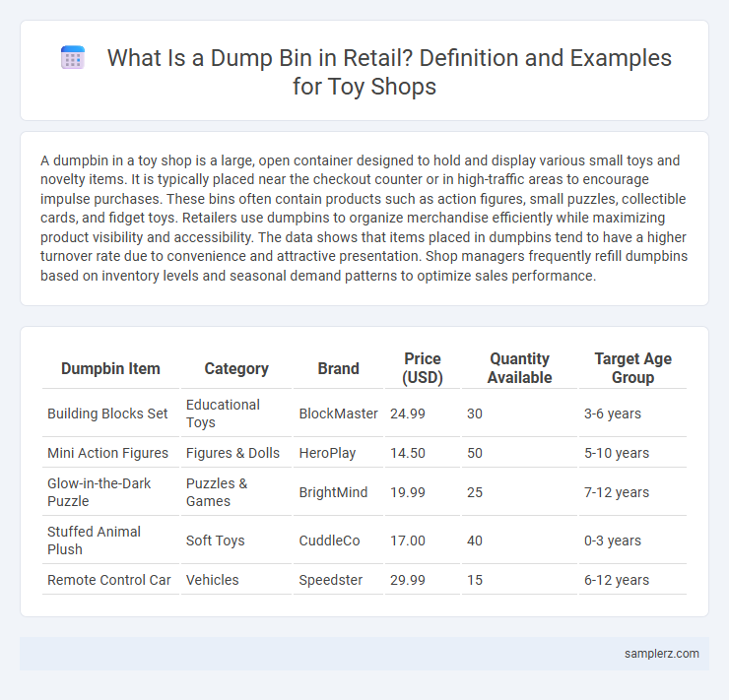This screenshot has height=700, width=729.
Task: Select the Vehicles category cell
Action: coord(236,580)
